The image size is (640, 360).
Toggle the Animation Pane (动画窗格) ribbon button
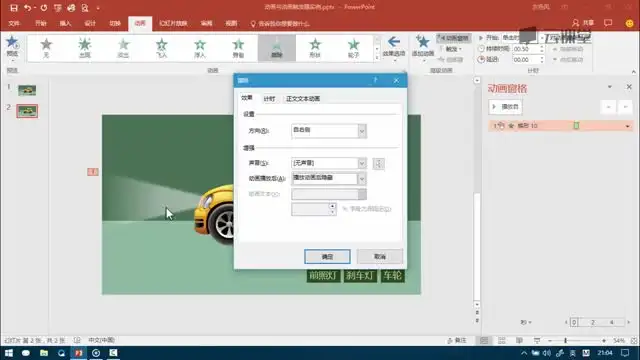[x=454, y=38]
